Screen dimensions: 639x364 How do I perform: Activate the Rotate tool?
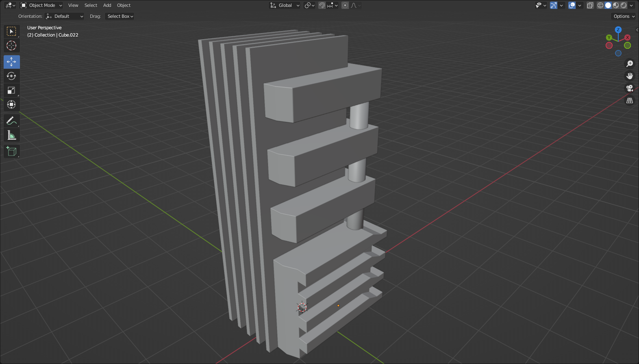click(x=11, y=76)
